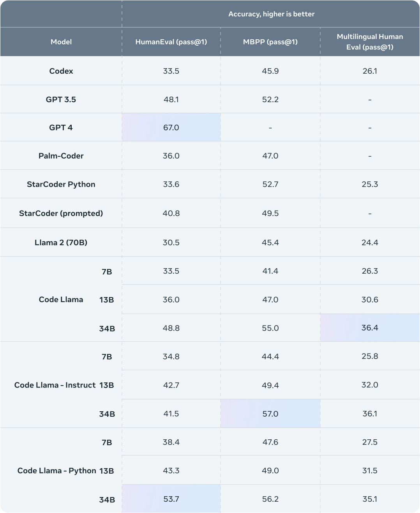
Task: Click the Code Llama group label
Action: (x=61, y=299)
